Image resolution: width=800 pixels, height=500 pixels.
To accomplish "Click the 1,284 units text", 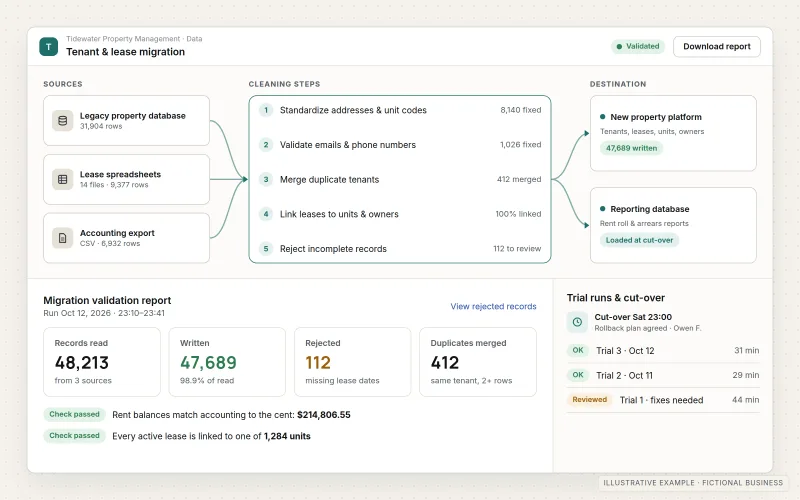I will [x=287, y=436].
